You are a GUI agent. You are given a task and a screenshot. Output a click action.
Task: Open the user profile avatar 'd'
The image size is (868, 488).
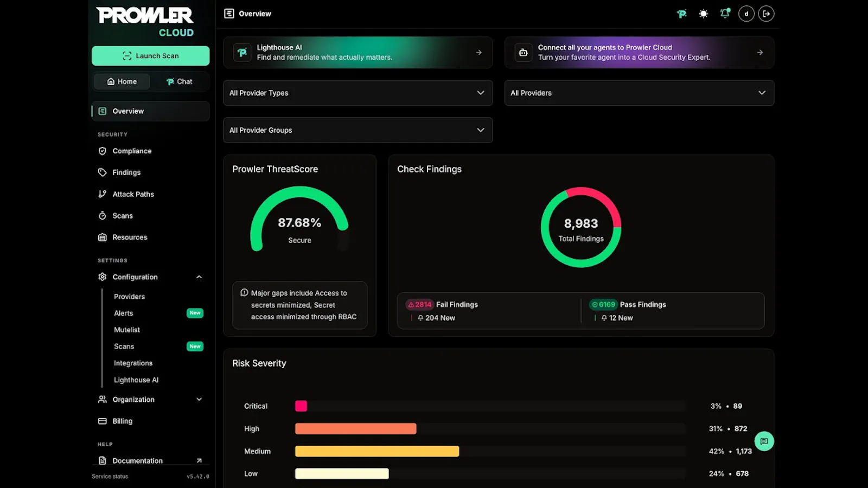click(746, 14)
